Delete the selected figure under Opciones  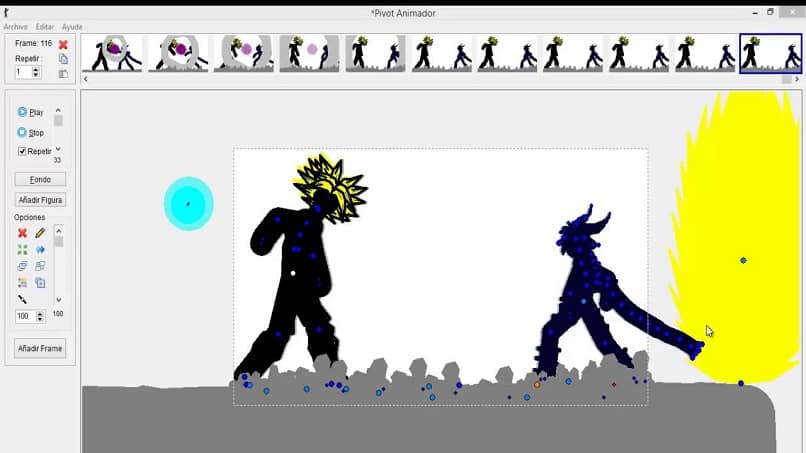tap(23, 233)
